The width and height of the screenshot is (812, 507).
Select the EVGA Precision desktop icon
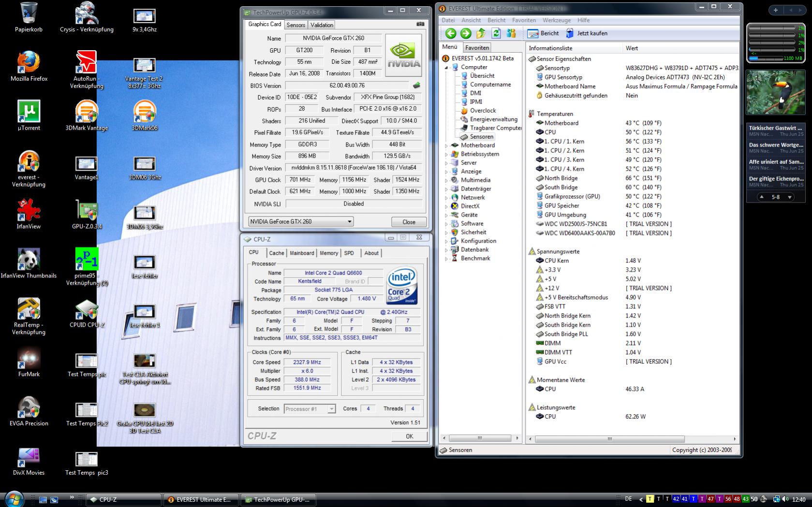pos(29,411)
